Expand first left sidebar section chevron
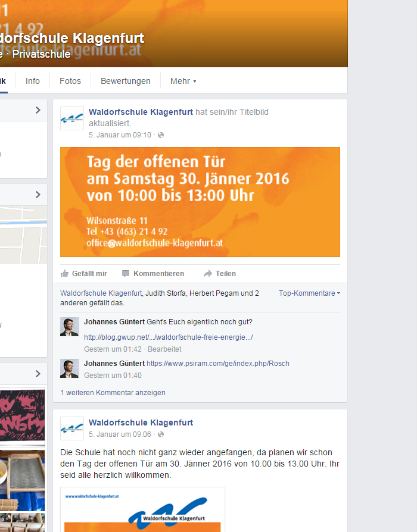This screenshot has height=532, width=417. tap(38, 110)
